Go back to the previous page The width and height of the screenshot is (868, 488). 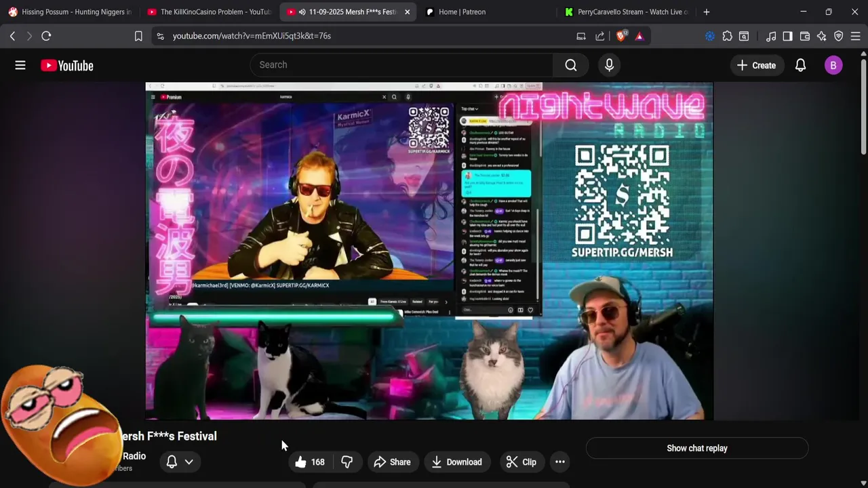[x=12, y=36]
